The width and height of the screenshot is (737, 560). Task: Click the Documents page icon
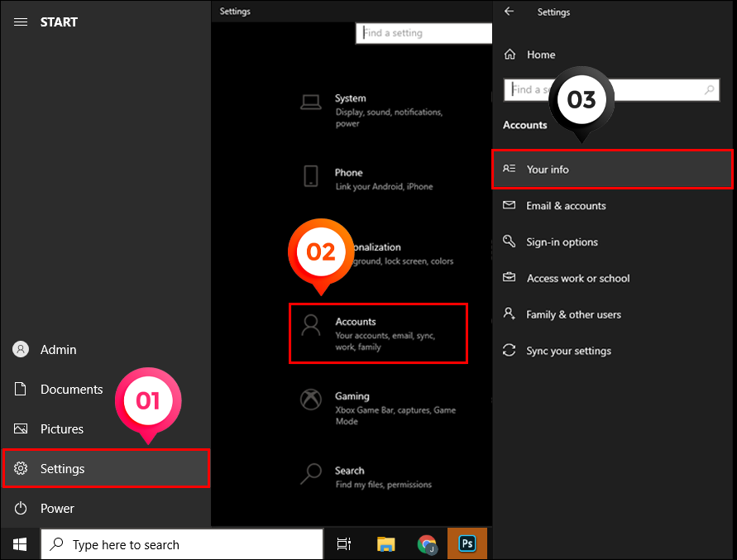pyautogui.click(x=20, y=389)
